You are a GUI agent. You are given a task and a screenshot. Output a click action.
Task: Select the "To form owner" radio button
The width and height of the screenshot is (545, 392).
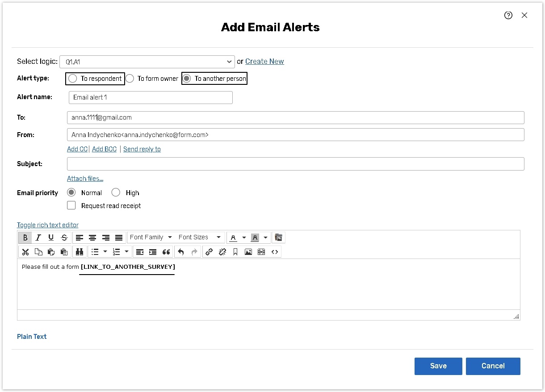point(130,79)
